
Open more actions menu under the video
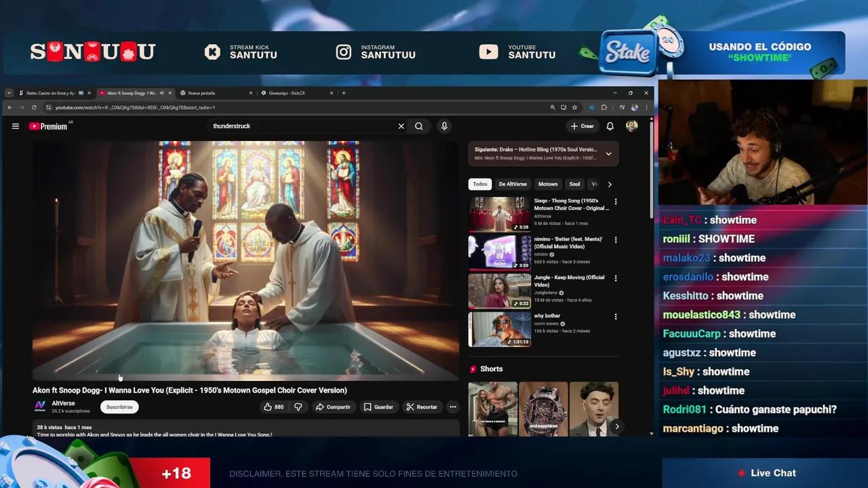[452, 407]
